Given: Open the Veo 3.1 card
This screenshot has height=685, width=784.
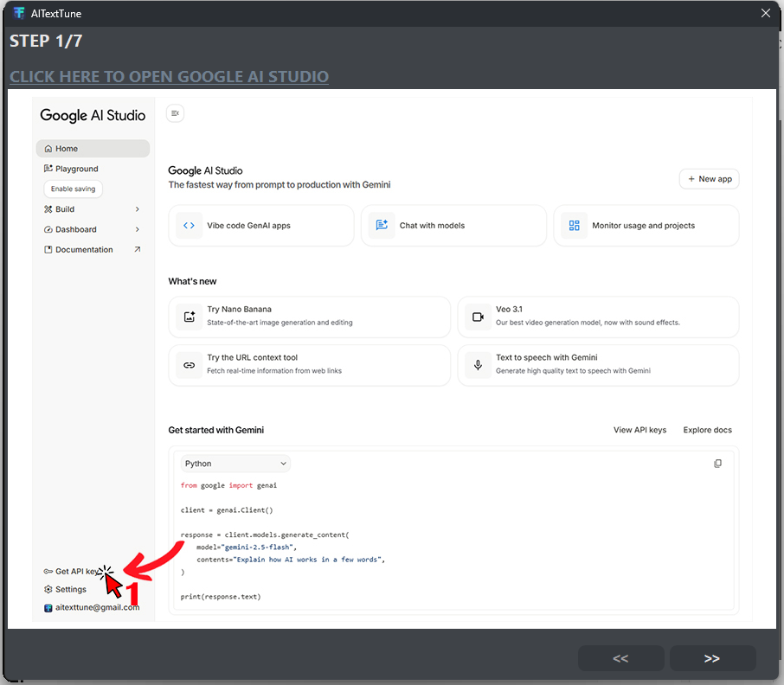Looking at the screenshot, I should [598, 317].
